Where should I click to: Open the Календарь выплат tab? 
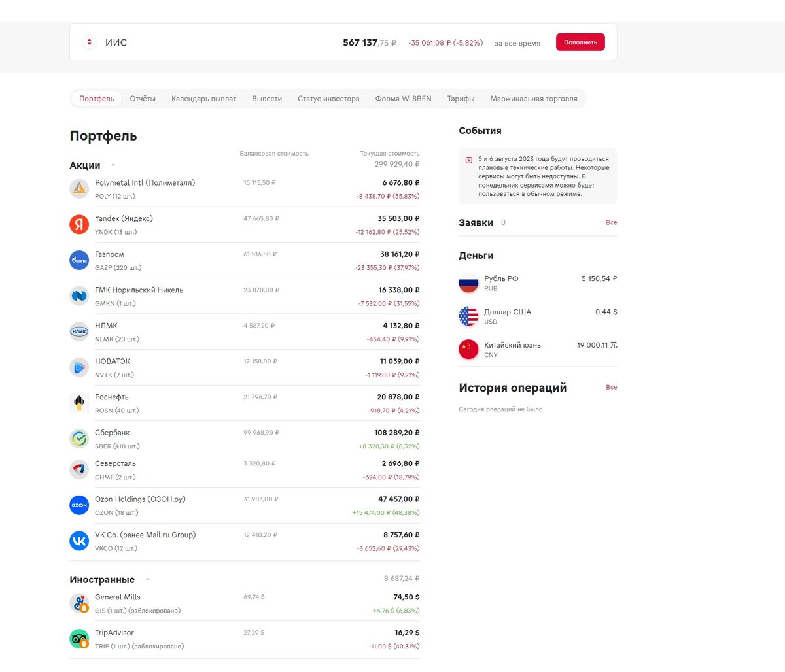coord(204,99)
